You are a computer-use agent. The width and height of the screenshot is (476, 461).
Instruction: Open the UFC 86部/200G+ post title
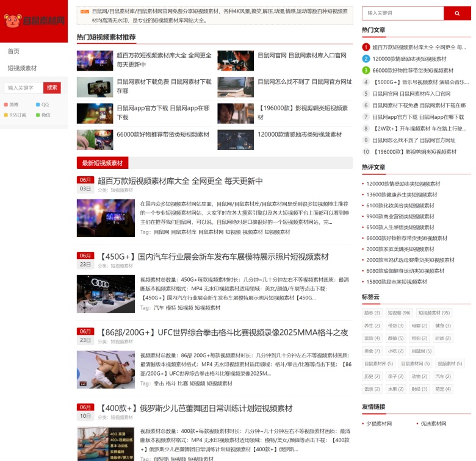223,333
